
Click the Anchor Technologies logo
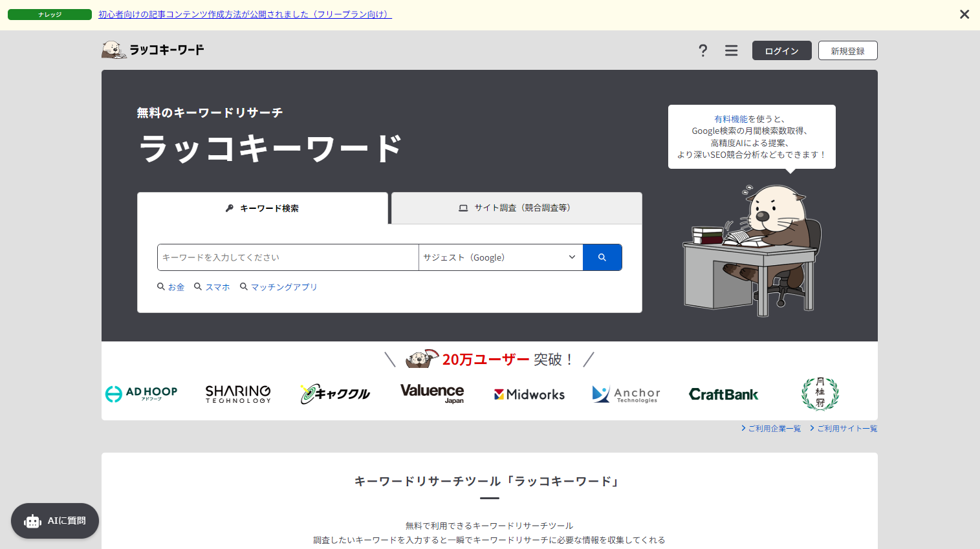tap(626, 394)
